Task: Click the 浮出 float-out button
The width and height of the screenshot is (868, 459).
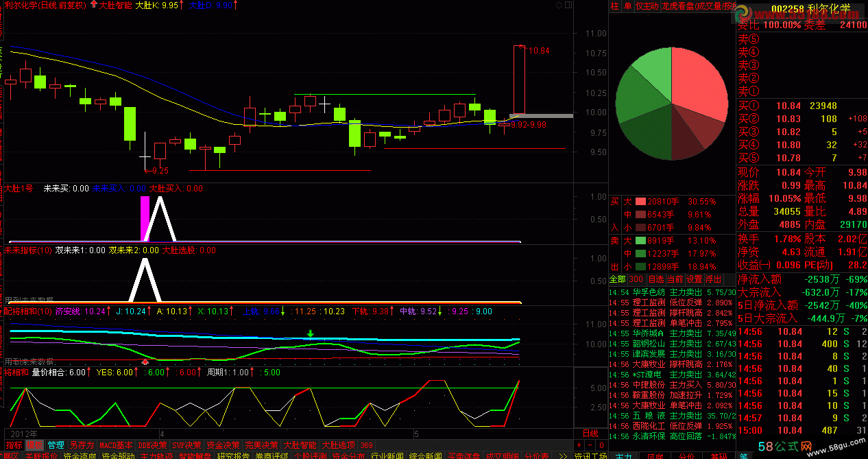Action: point(714,279)
